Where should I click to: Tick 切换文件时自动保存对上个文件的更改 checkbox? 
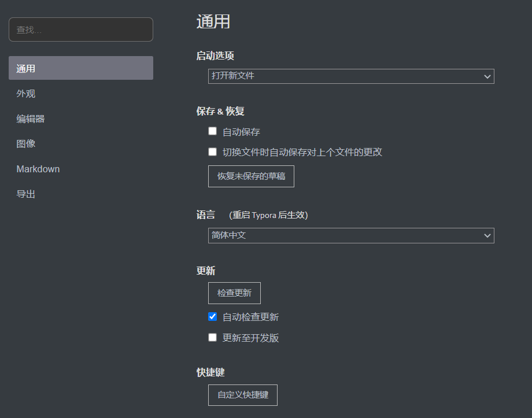point(213,152)
